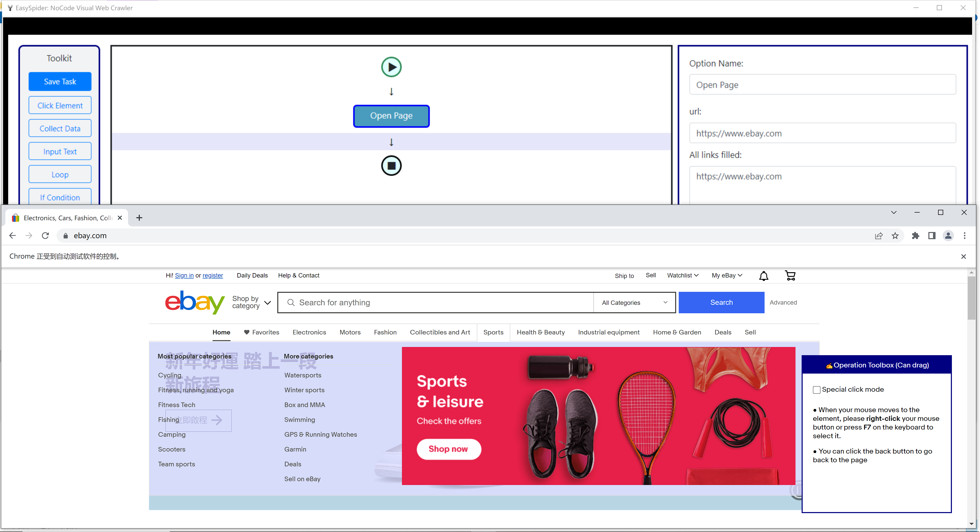Click the Click Element toolkit button
This screenshot has height=532, width=980.
(x=60, y=106)
